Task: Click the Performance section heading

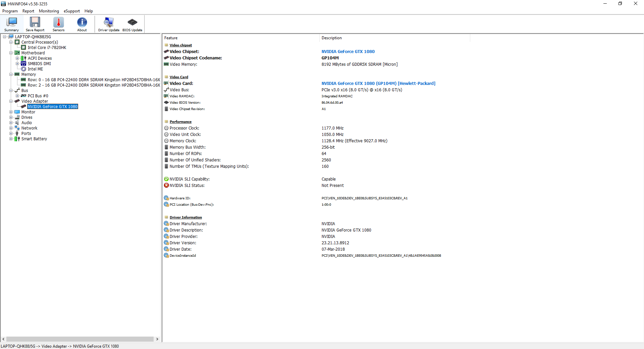Action: (x=180, y=122)
